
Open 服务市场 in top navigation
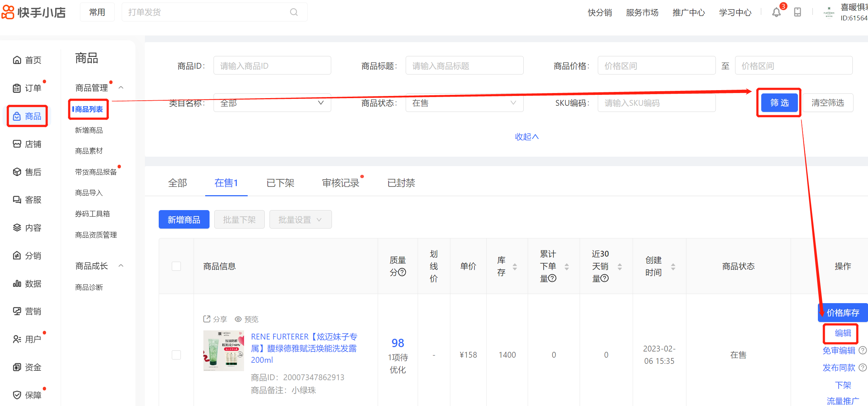(x=642, y=12)
